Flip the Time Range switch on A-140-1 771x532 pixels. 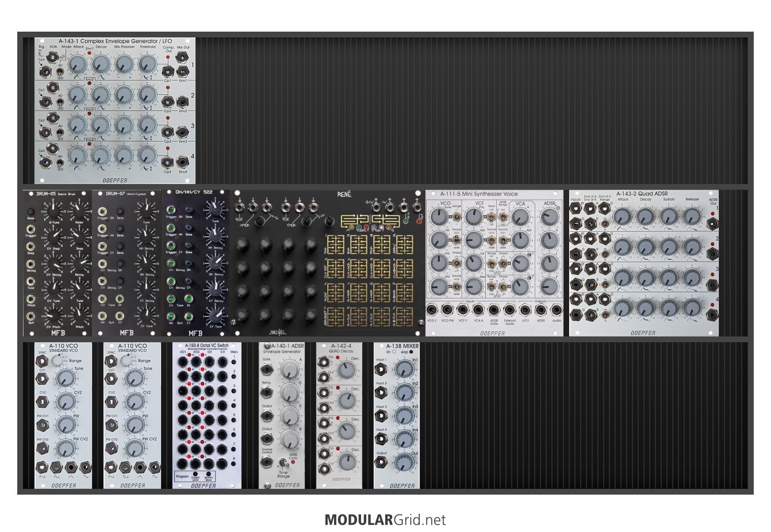pyautogui.click(x=283, y=464)
